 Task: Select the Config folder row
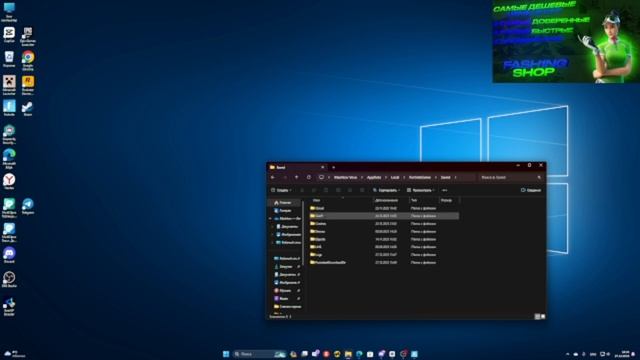pos(384,216)
